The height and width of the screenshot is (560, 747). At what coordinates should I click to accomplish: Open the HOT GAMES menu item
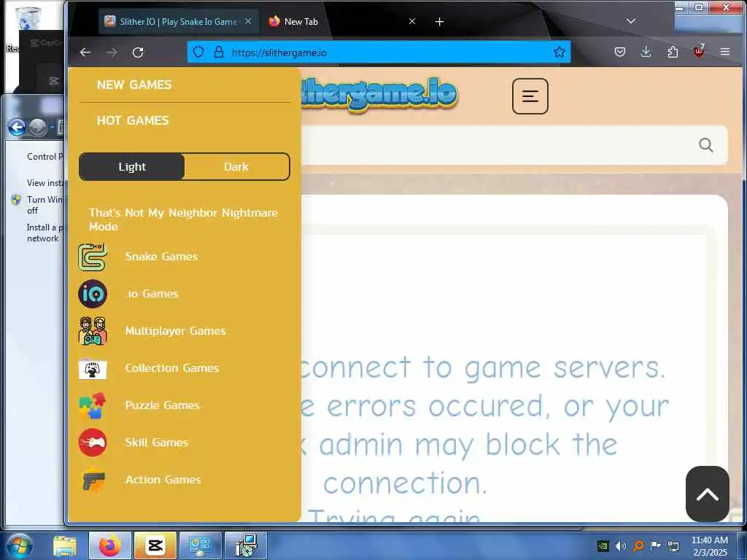pyautogui.click(x=133, y=120)
